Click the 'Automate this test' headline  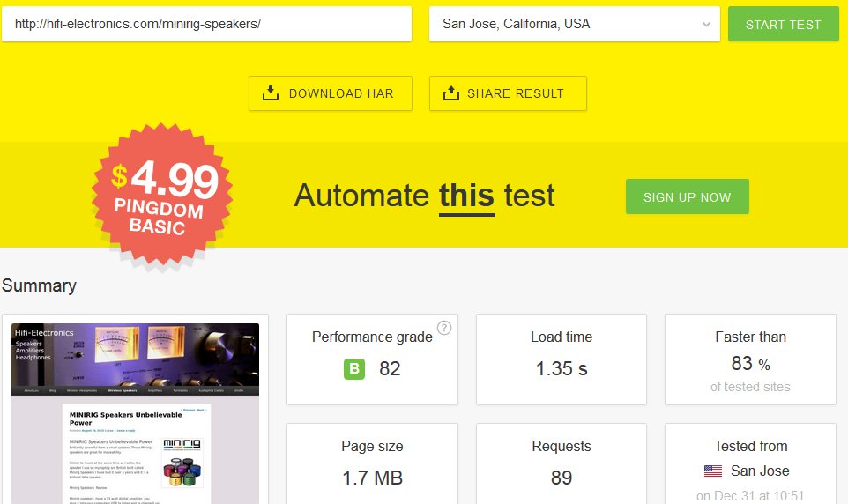(x=425, y=196)
